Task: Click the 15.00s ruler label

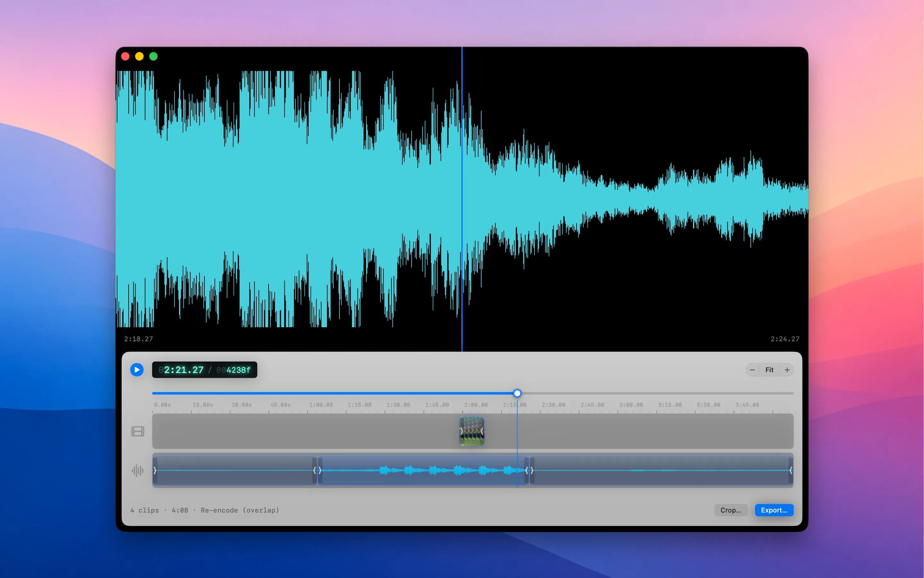Action: 203,405
